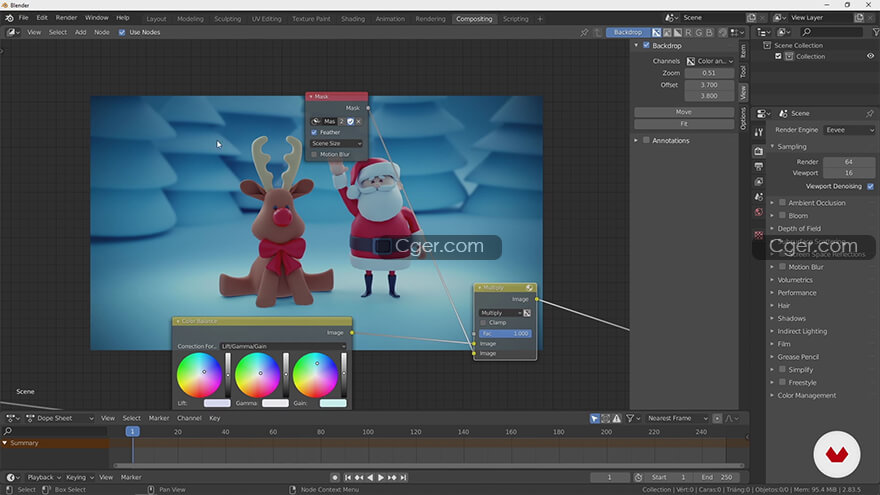The height and width of the screenshot is (495, 880).
Task: Open Correction Formula Lift/Gamma/Gain dropdown
Action: tap(282, 346)
